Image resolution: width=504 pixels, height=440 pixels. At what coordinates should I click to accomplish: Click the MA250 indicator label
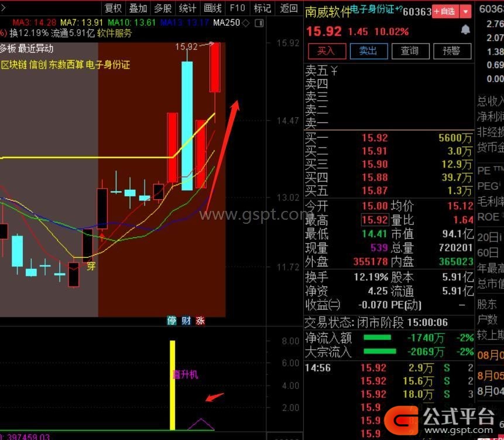coord(227,22)
